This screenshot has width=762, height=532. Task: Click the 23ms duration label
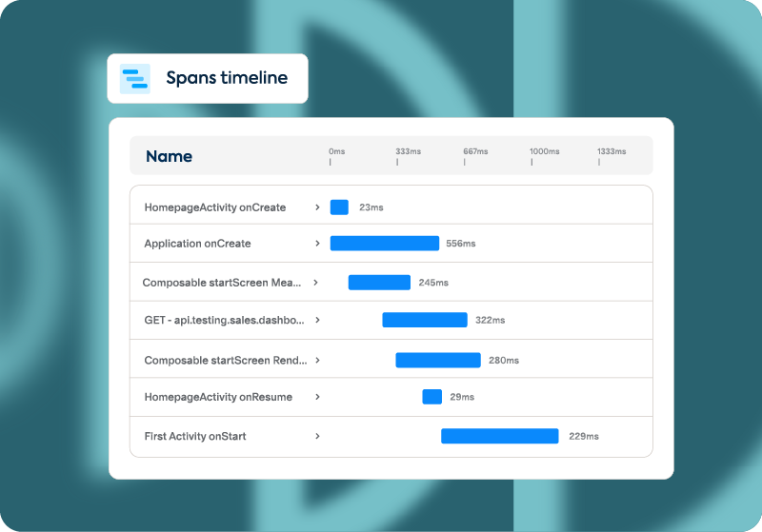tap(371, 207)
